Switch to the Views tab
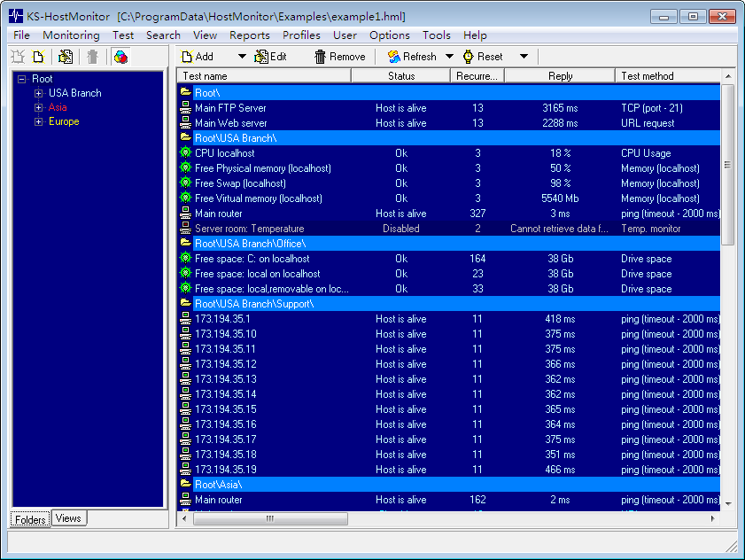This screenshot has width=745, height=560. click(x=68, y=518)
